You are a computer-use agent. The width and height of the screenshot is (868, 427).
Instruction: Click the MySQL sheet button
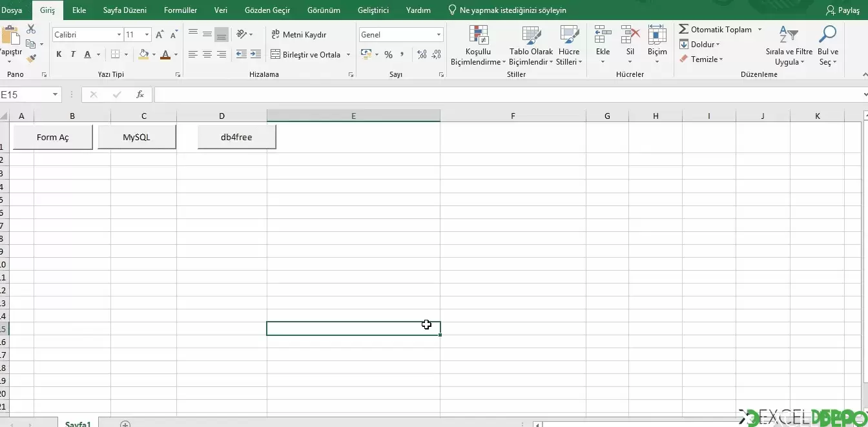137,137
